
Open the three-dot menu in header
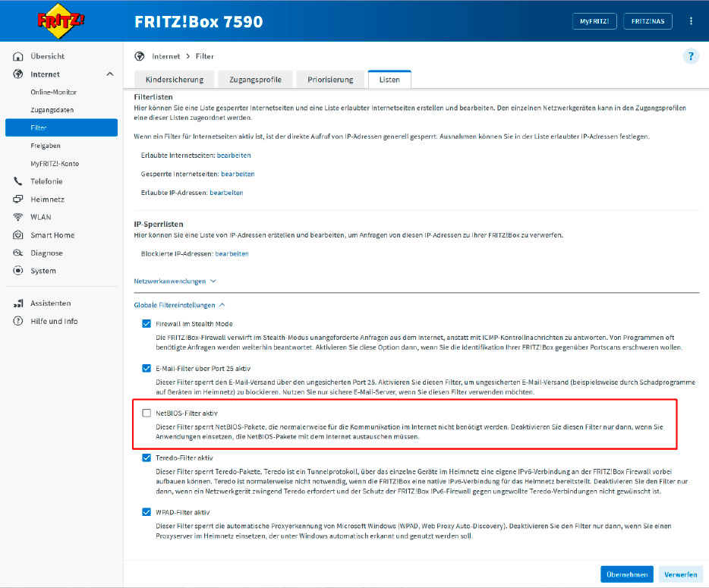tap(691, 21)
